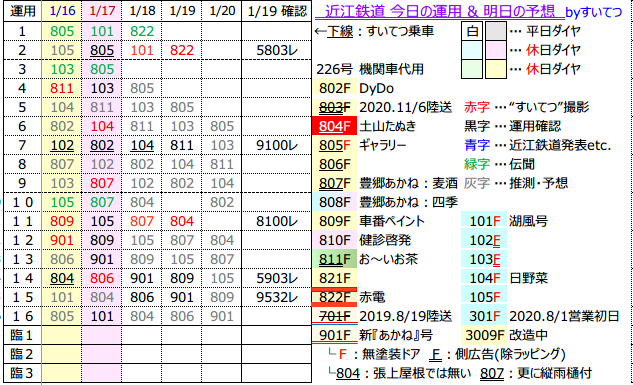
Task: Click underlined 102 in row 7
Action: 62,145
